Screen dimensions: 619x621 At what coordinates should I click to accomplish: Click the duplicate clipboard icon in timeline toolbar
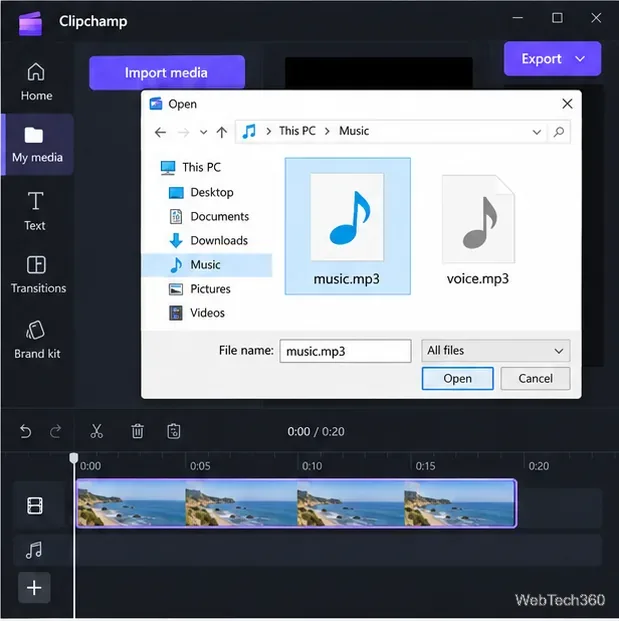point(173,431)
